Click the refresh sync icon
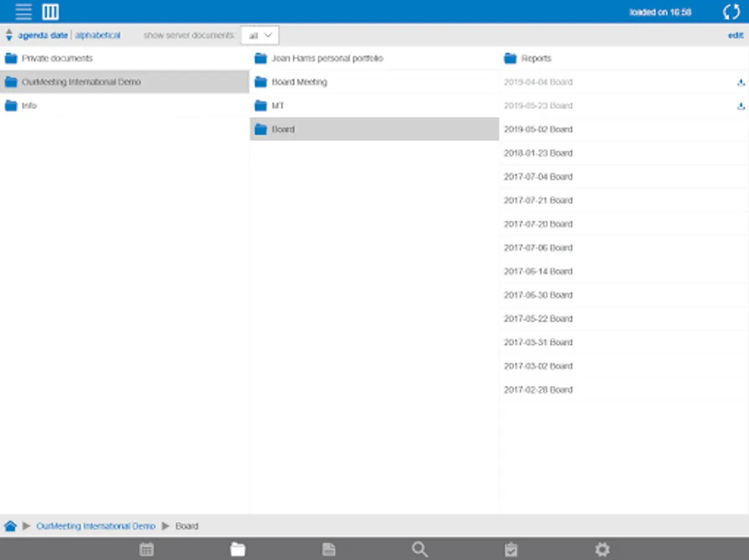The height and width of the screenshot is (560, 749). coord(731,12)
